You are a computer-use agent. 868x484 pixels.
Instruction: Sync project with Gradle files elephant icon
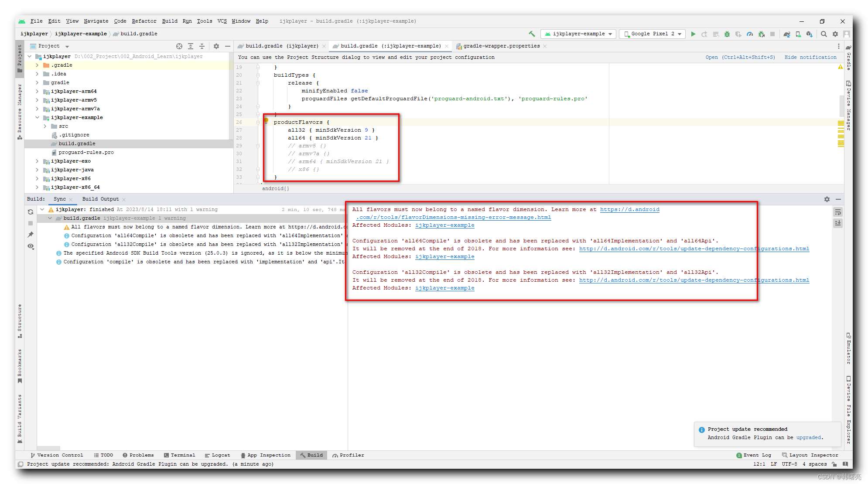pyautogui.click(x=786, y=34)
